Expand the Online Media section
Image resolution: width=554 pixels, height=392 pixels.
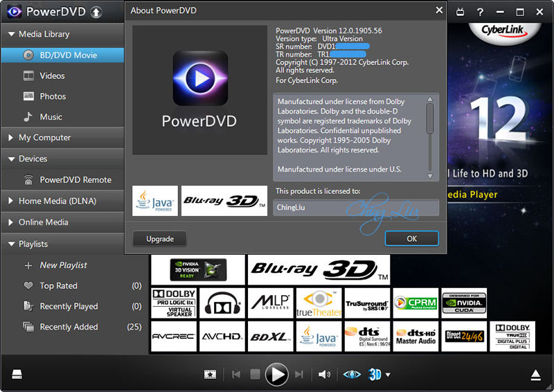(x=10, y=222)
